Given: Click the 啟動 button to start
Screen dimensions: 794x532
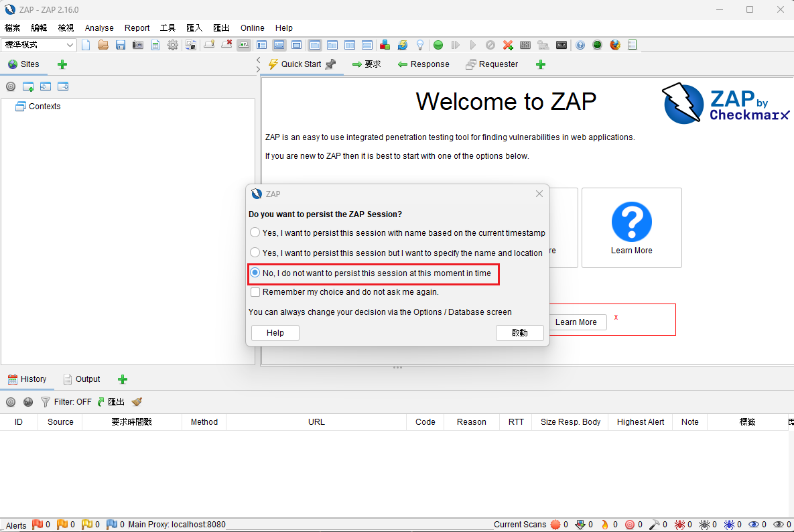Looking at the screenshot, I should pyautogui.click(x=520, y=332).
